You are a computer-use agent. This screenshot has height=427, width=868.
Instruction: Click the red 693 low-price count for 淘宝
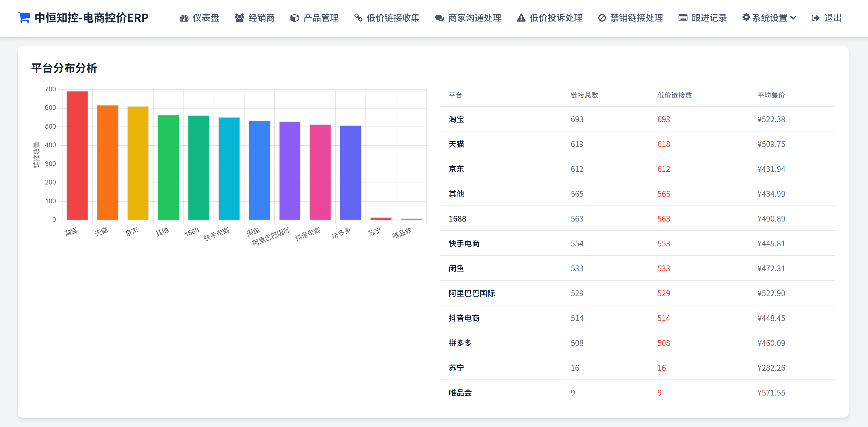(x=664, y=119)
